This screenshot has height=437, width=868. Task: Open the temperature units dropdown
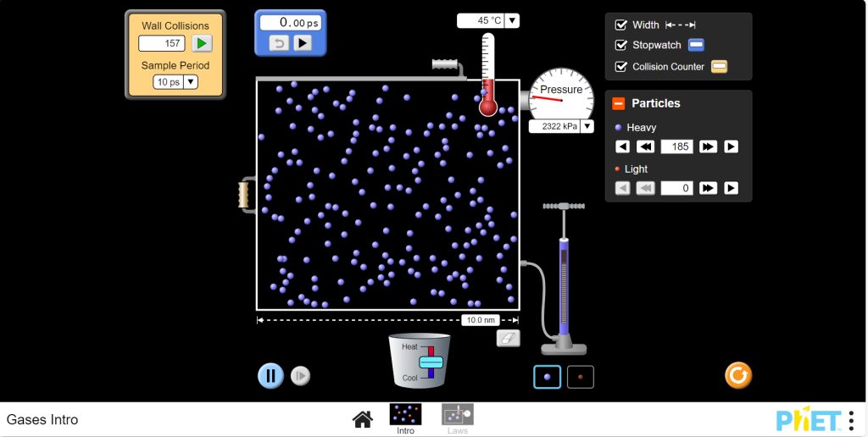(x=513, y=21)
